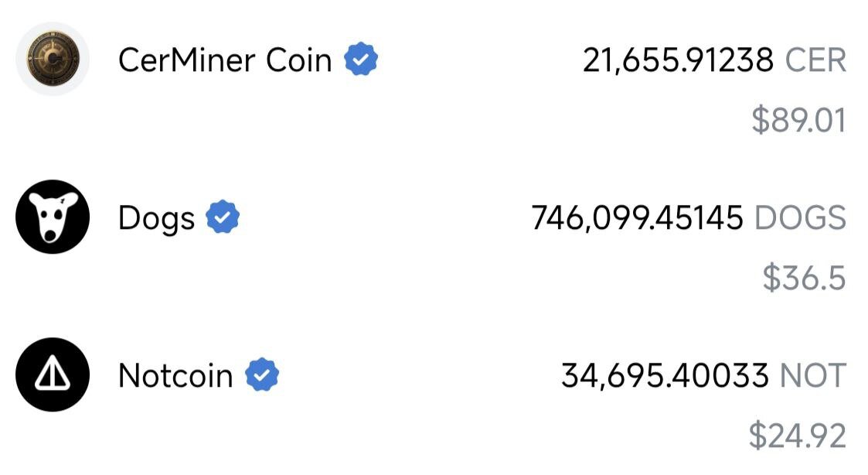Tap the CerMiner Coin gold logo
Image resolution: width=868 pixels, height=475 pixels.
coord(53,60)
